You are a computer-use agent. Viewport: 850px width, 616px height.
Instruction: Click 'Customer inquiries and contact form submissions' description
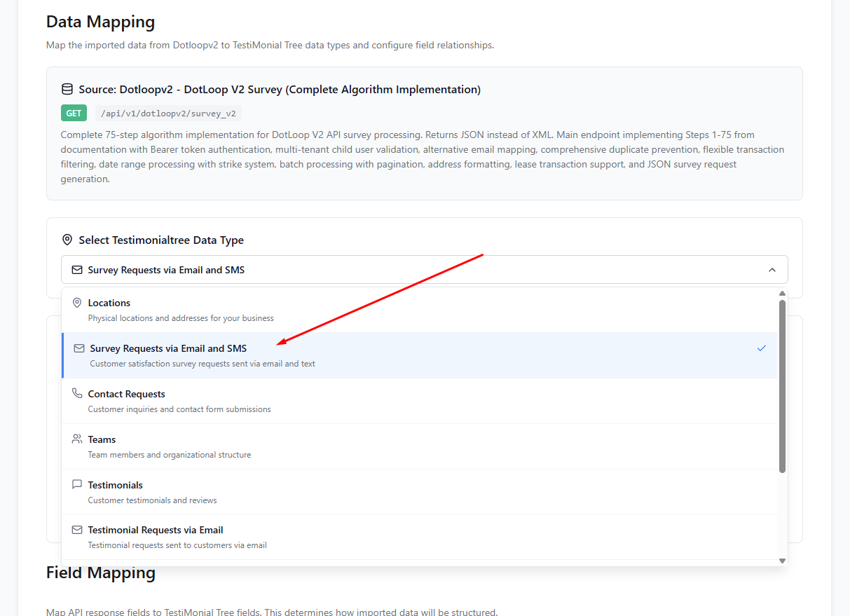tap(179, 409)
